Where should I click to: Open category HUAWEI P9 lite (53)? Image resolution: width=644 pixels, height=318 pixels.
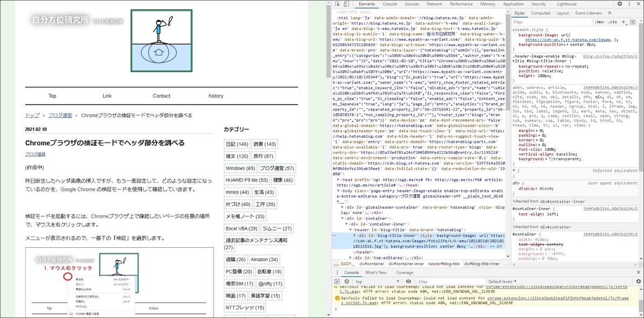tap(246, 180)
